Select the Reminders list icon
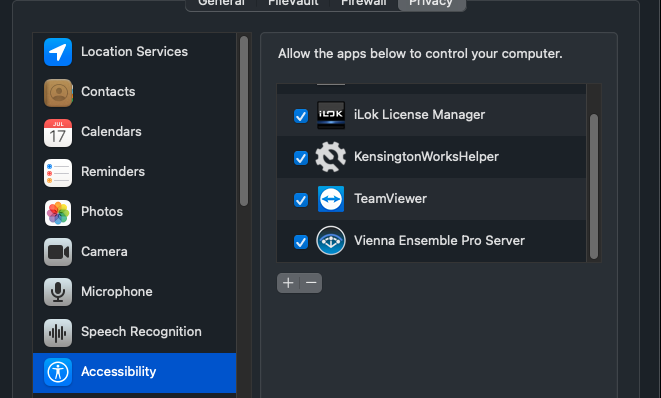 pos(58,172)
